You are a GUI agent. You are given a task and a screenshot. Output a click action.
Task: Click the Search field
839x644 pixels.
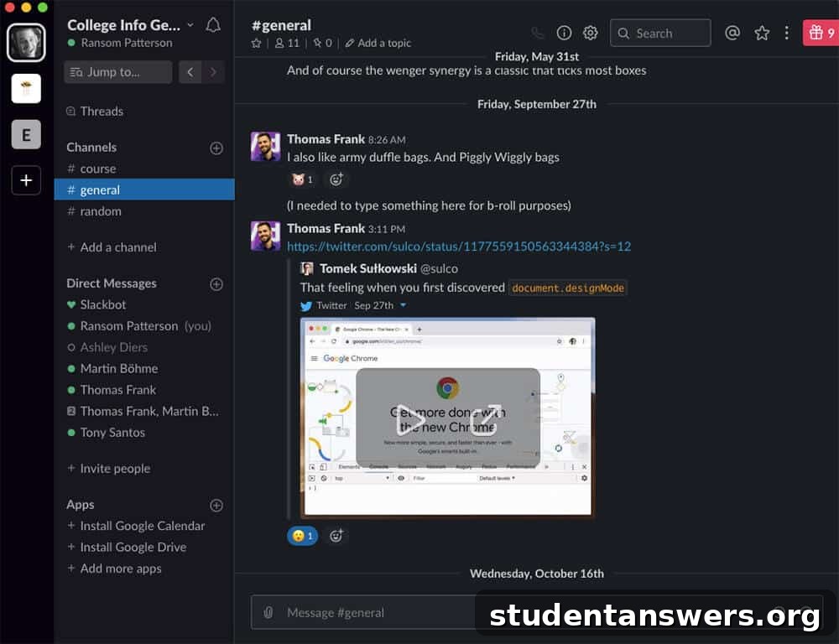tap(660, 34)
